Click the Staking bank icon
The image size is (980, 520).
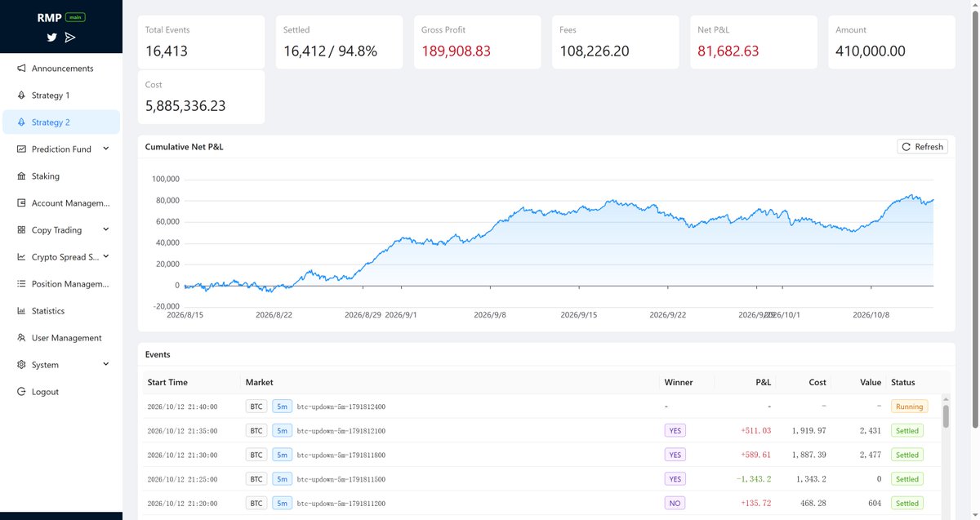point(22,176)
